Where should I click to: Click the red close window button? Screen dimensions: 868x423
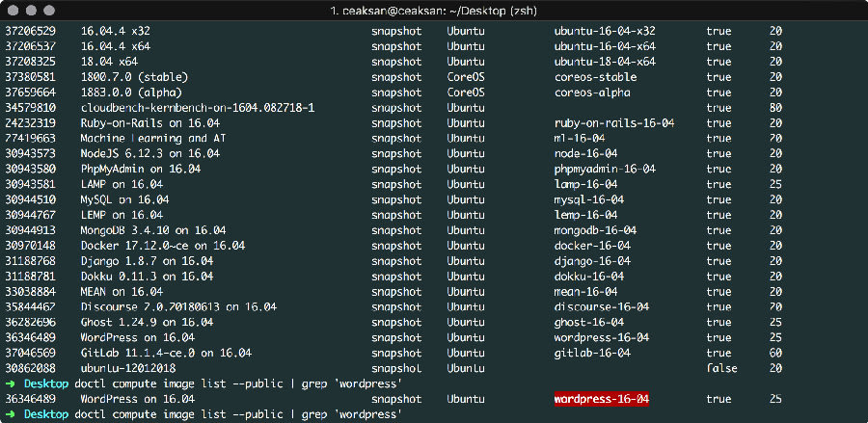pyautogui.click(x=14, y=10)
